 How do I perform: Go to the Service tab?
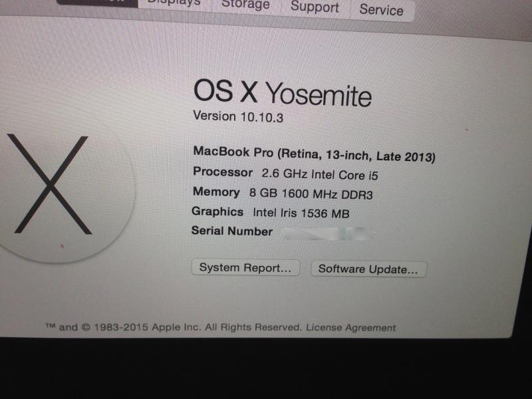(382, 10)
